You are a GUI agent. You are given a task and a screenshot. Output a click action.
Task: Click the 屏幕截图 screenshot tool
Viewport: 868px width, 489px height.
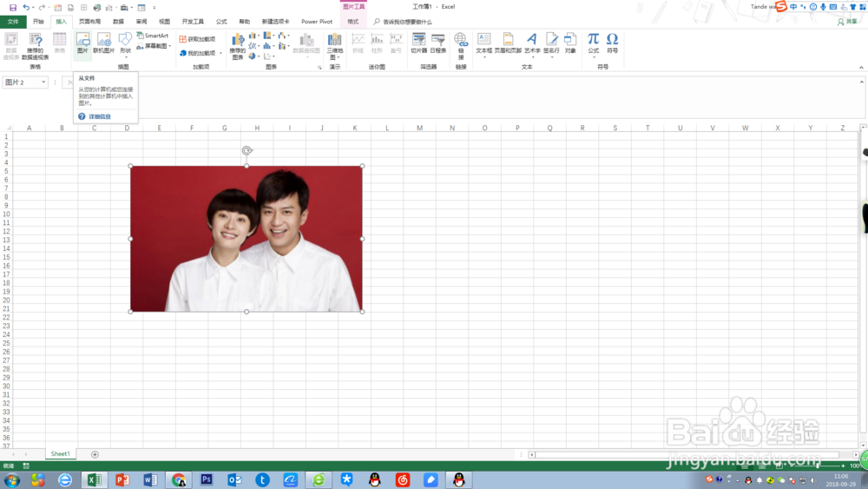[x=152, y=47]
